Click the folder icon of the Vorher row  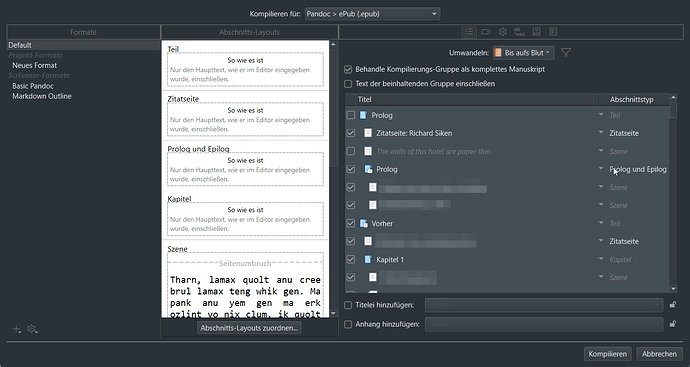pyautogui.click(x=363, y=224)
